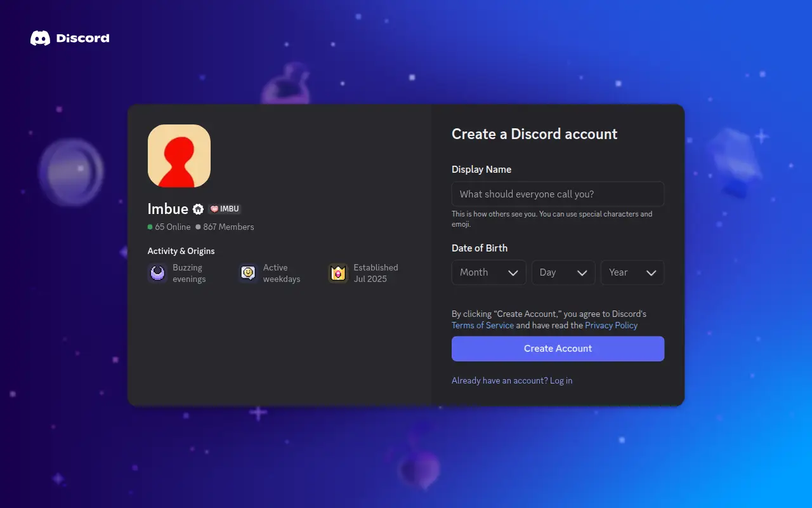Click the Display Name label
The height and width of the screenshot is (508, 812).
tap(481, 170)
